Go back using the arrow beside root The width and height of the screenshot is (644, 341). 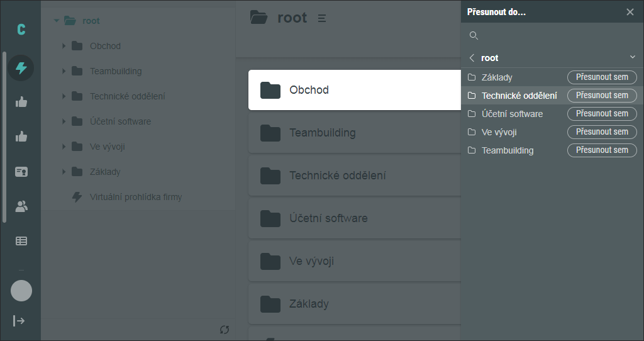(x=472, y=58)
